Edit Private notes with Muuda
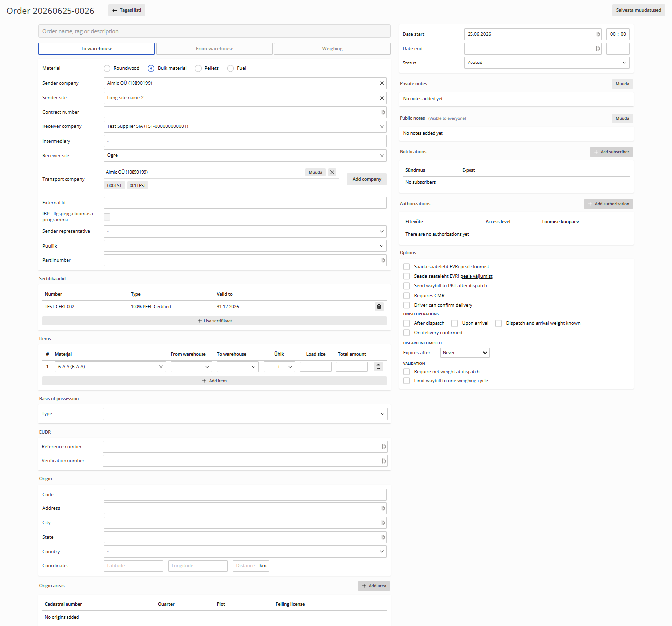672x626 pixels. point(622,84)
